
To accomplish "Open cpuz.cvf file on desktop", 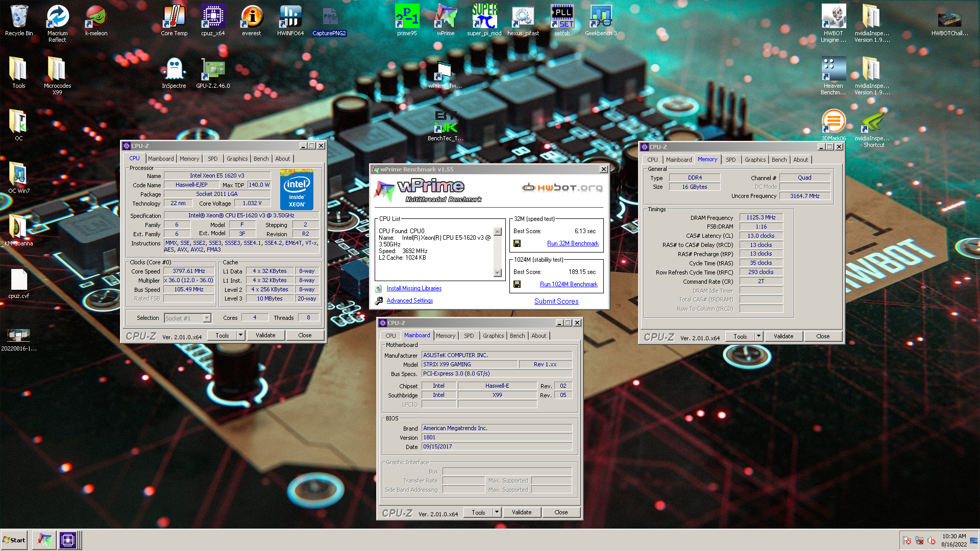I will pos(19,283).
